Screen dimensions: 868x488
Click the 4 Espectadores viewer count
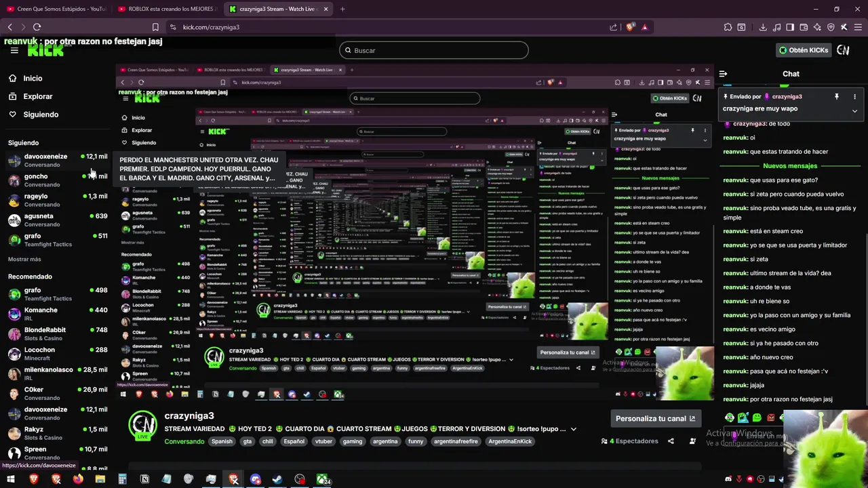(629, 441)
